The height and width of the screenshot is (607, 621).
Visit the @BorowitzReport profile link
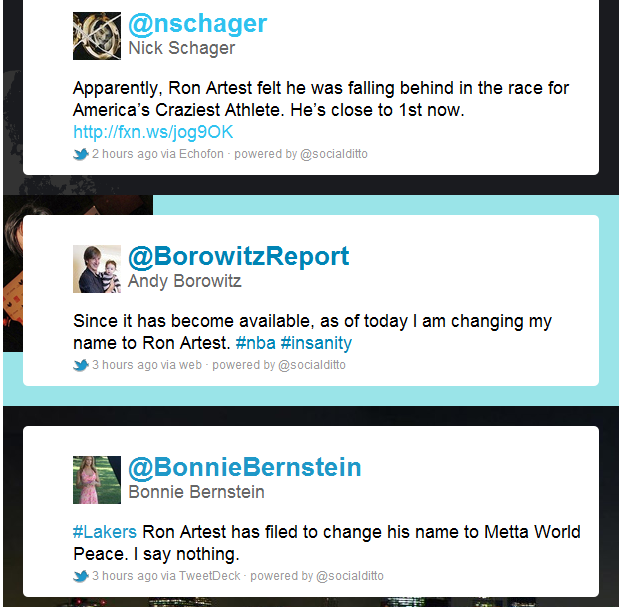coord(238,256)
